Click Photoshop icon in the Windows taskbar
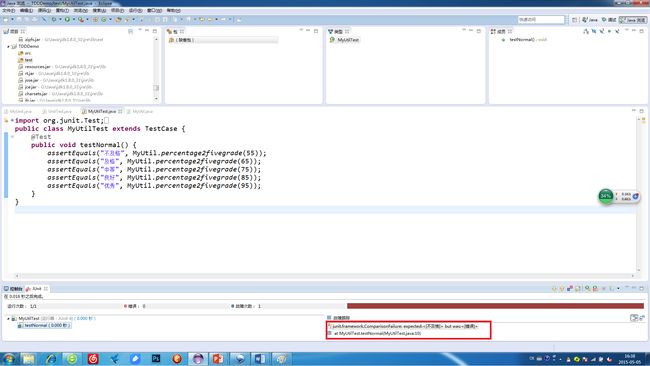Image resolution: width=650 pixels, height=366 pixels. click(156, 358)
